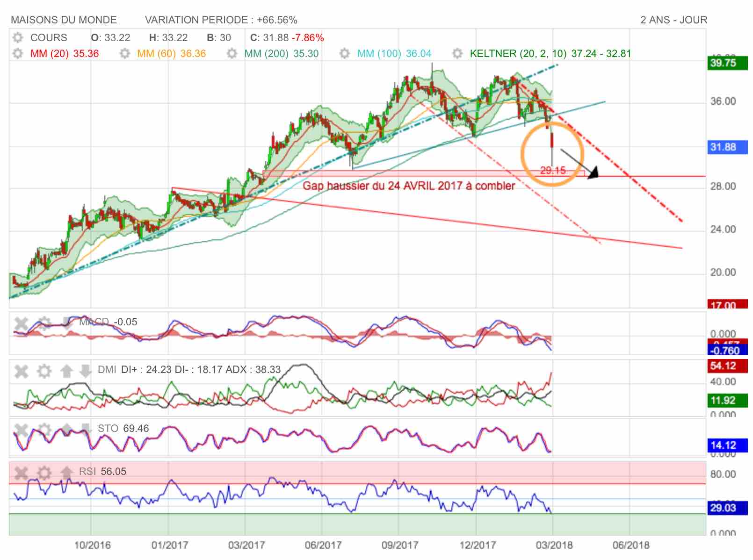Click the blue -0.760 MACD value tag

(727, 350)
